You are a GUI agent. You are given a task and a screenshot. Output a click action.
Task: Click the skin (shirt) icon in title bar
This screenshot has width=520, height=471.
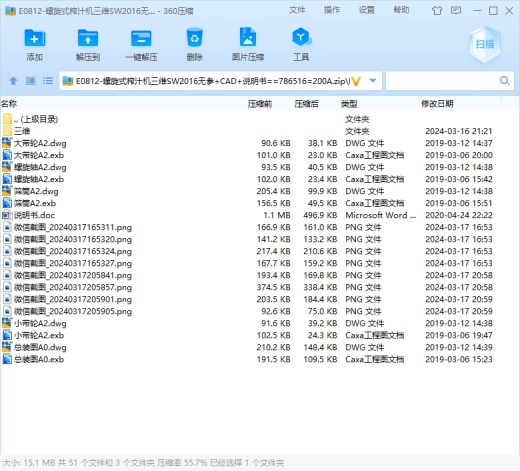click(437, 11)
